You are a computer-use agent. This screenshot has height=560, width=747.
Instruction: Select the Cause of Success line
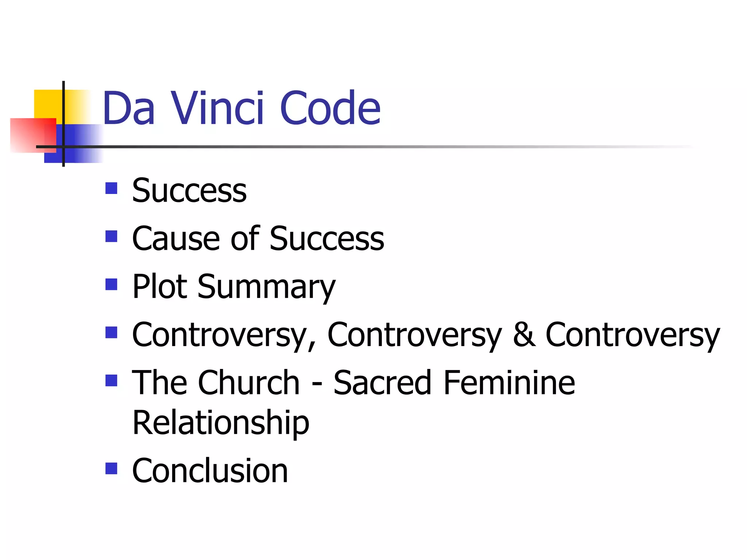258,238
